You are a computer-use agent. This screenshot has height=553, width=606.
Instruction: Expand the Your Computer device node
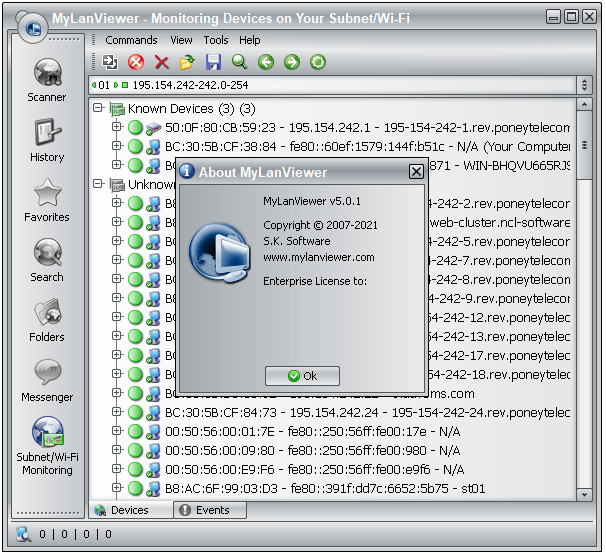[x=116, y=146]
